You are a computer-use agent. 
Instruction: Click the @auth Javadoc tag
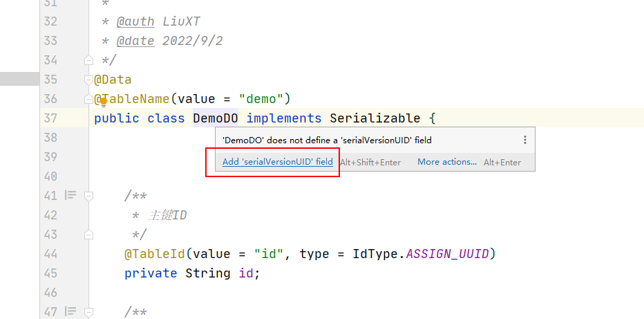[135, 21]
